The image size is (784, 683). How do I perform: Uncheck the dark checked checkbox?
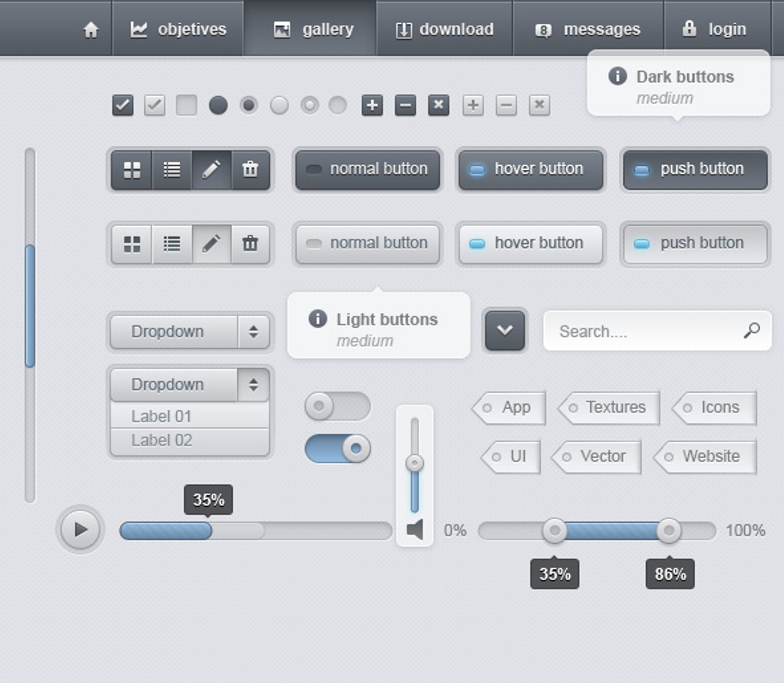(123, 105)
